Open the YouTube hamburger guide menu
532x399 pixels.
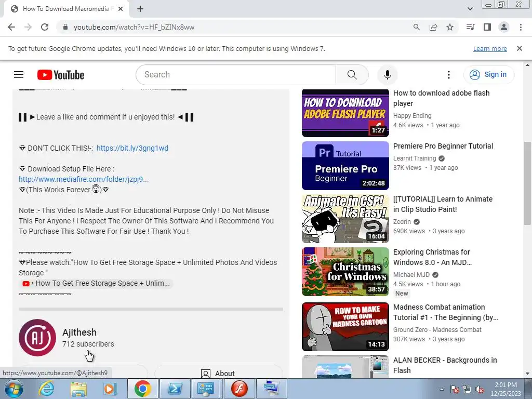(x=19, y=75)
